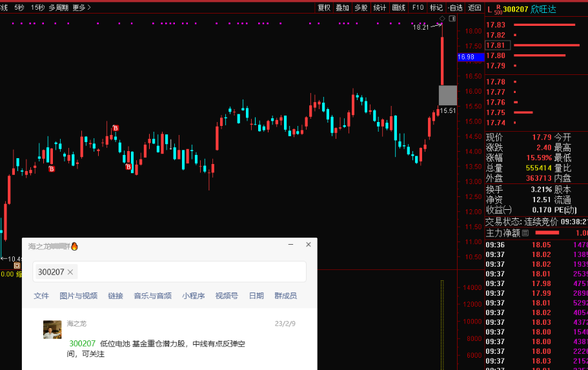Filter chat results by 文件
Viewport: 588px width, 370px height.
point(41,296)
